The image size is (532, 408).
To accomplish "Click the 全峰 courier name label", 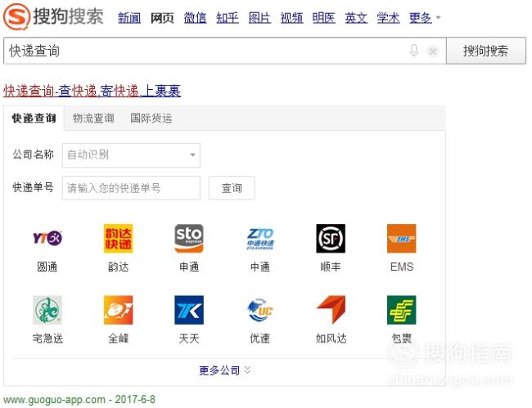I will (118, 339).
